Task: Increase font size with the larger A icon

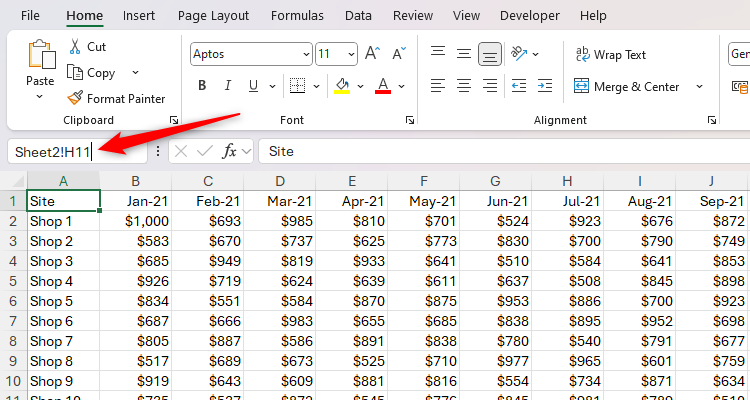Action: coord(372,53)
